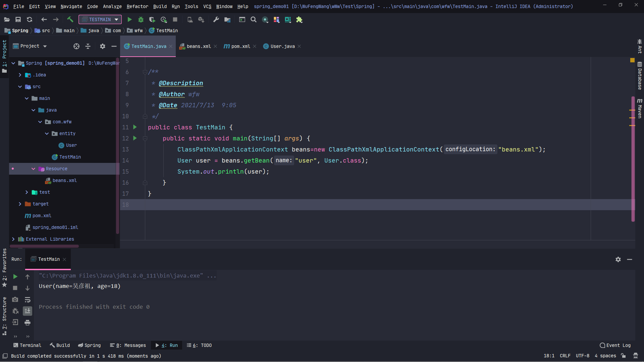This screenshot has height=362, width=644.
Task: Open the Analyze menu
Action: pos(112,6)
